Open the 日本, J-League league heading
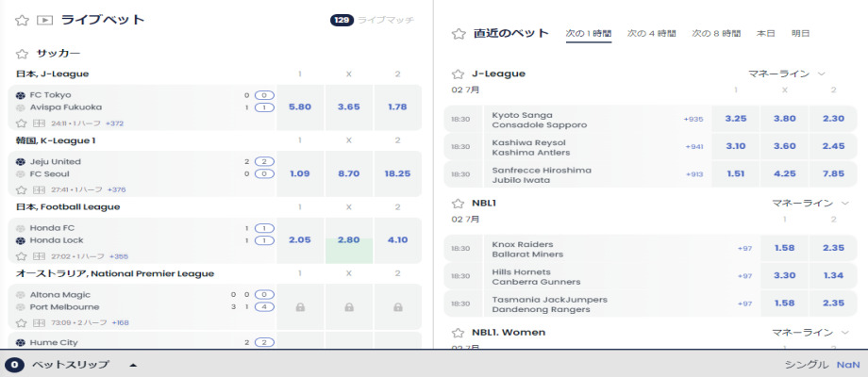 coord(52,74)
